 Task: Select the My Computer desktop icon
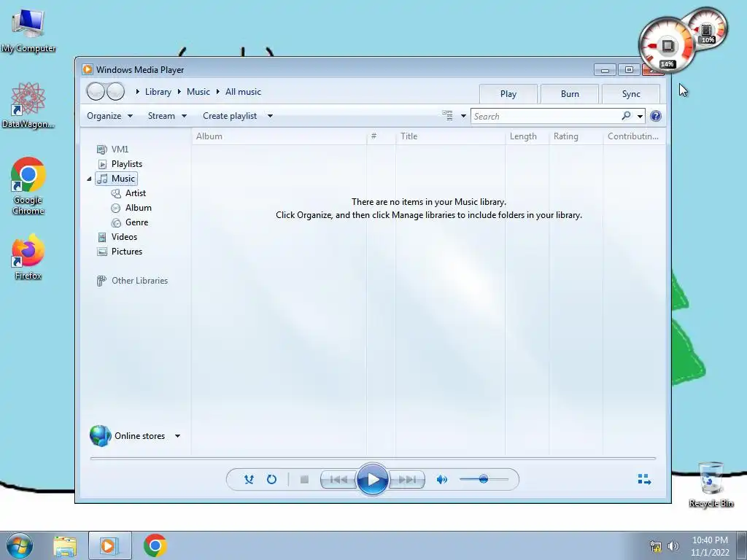coord(28,31)
